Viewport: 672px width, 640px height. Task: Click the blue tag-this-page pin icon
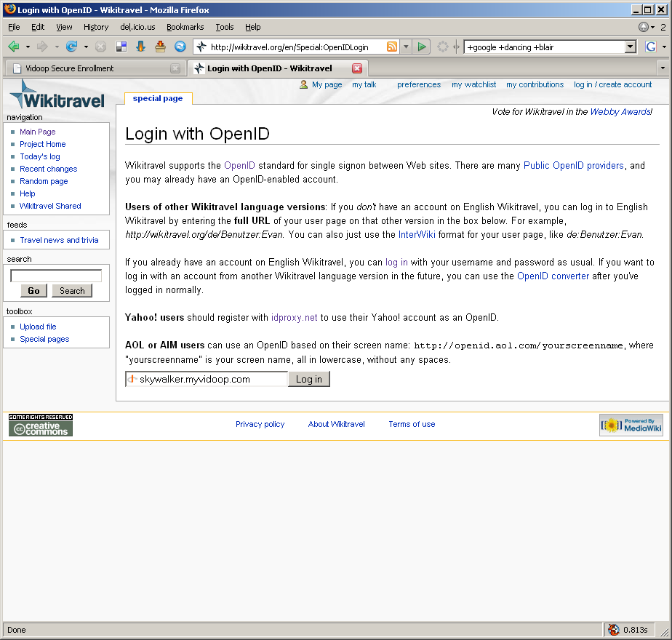pyautogui.click(x=140, y=47)
